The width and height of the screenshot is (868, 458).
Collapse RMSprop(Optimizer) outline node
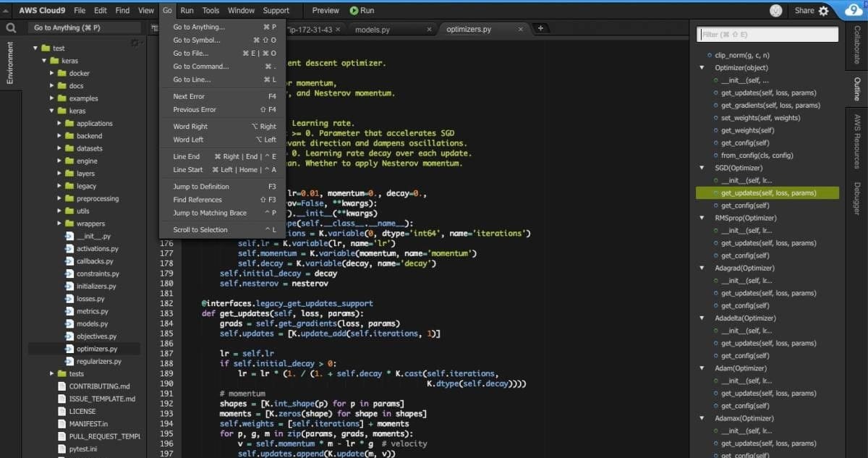[702, 218]
